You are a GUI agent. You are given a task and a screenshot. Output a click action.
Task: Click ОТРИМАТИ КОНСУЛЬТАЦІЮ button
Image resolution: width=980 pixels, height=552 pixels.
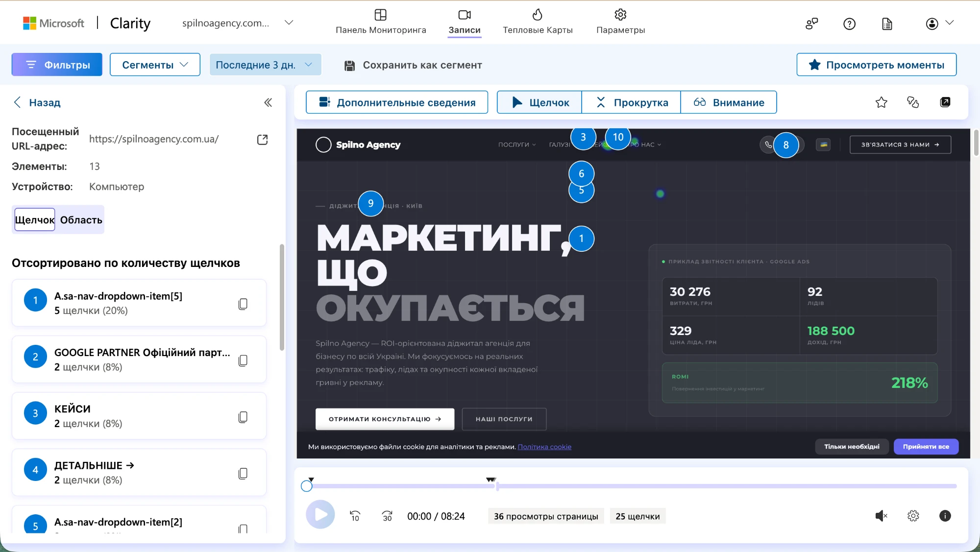pos(385,419)
